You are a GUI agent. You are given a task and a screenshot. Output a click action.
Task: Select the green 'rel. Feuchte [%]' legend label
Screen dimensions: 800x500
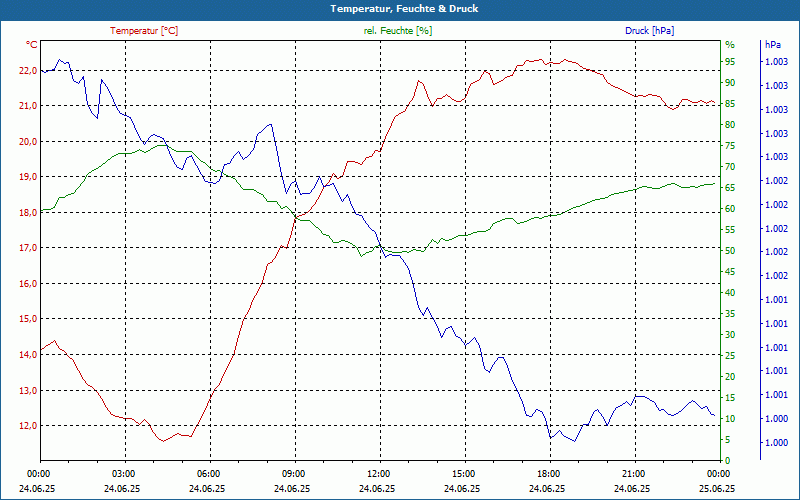coord(397,31)
